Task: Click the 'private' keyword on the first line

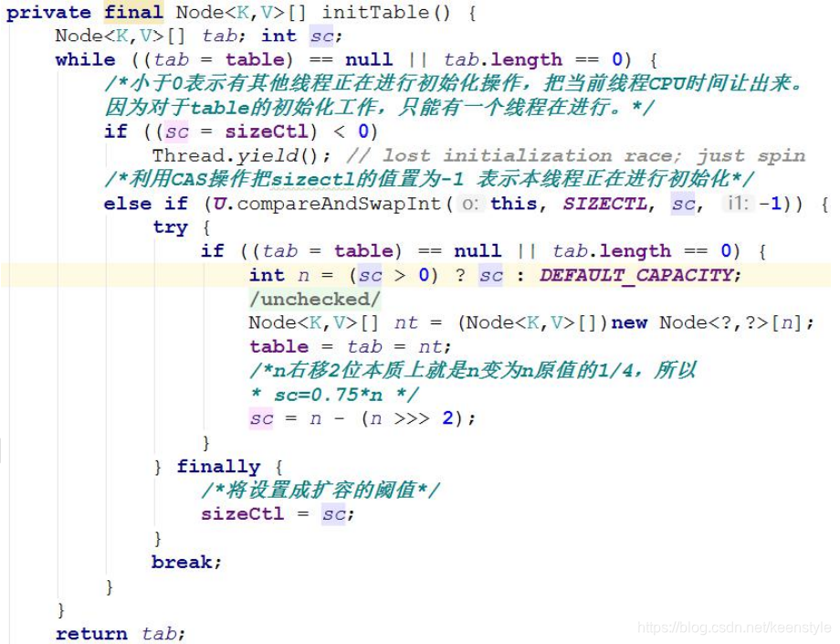Action: [x=48, y=12]
